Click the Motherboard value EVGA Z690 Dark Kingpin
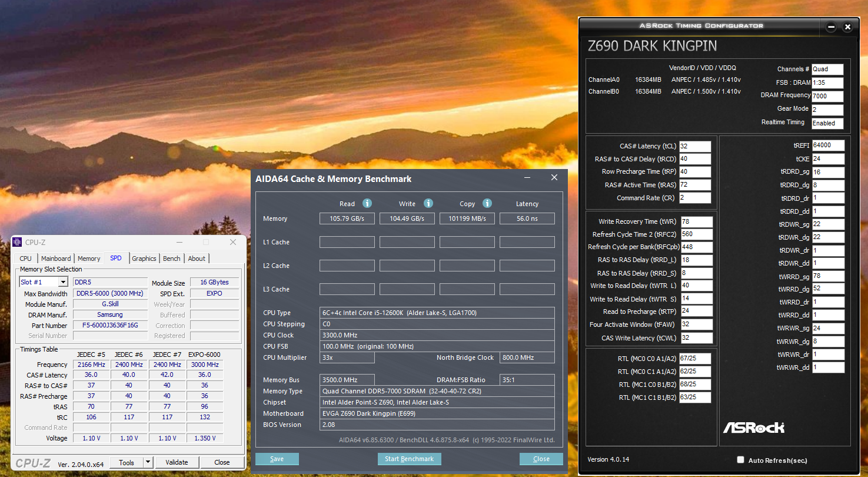 [x=437, y=413]
